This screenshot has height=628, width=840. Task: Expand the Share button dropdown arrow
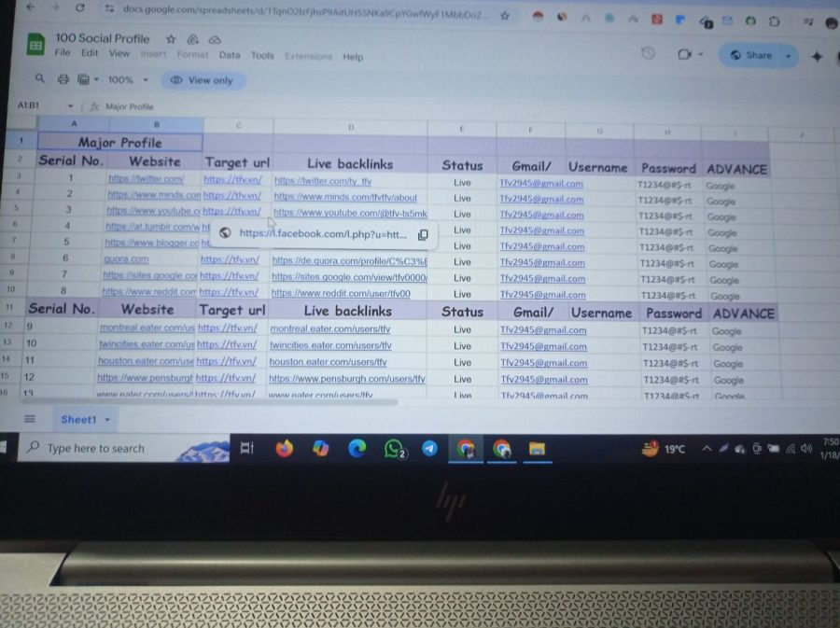tap(788, 56)
